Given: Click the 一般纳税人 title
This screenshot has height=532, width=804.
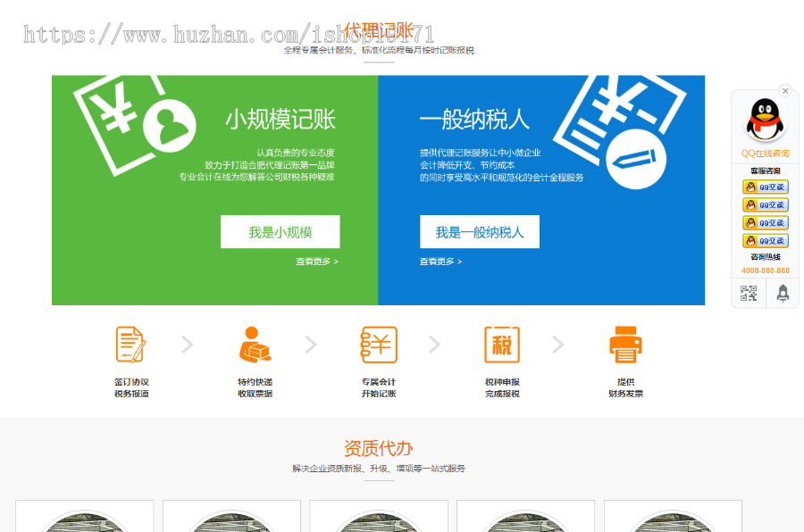Looking at the screenshot, I should 474,120.
